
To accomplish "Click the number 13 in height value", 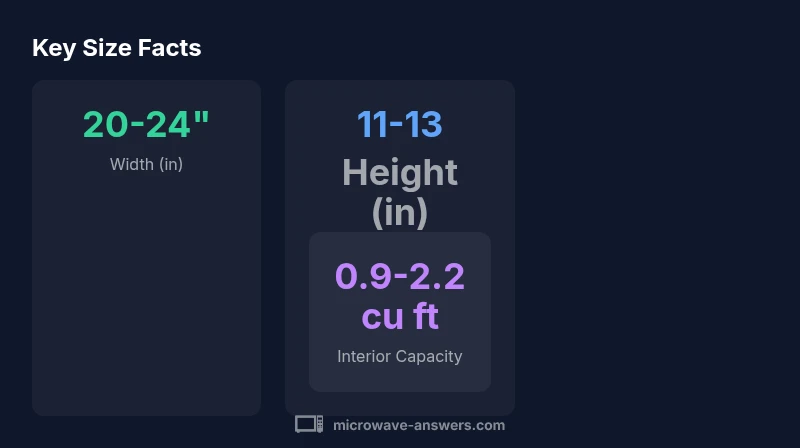I will [423, 124].
